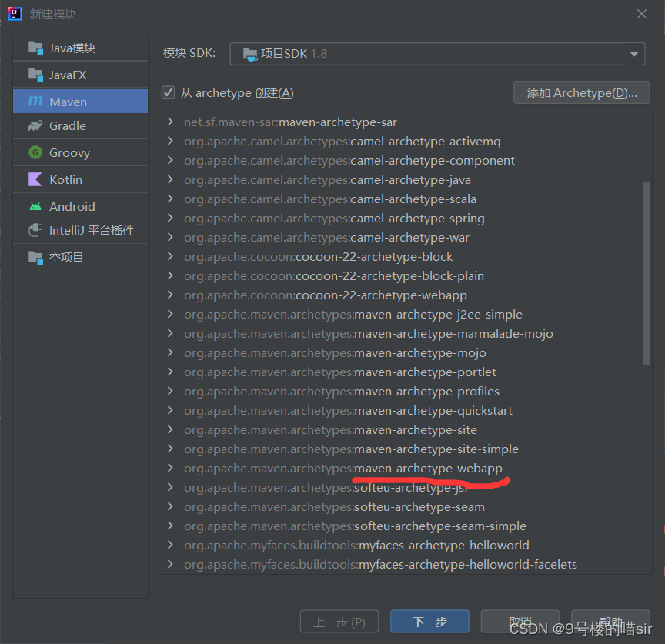The width and height of the screenshot is (665, 644).
Task: Click the 空项目 folder icon
Action: (x=35, y=256)
